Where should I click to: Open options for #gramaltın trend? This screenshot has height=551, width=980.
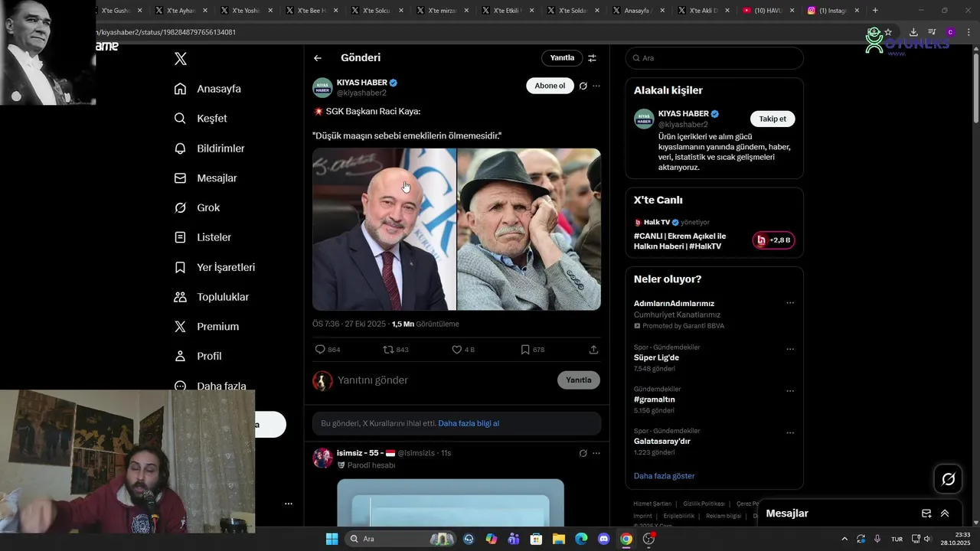[x=790, y=391]
